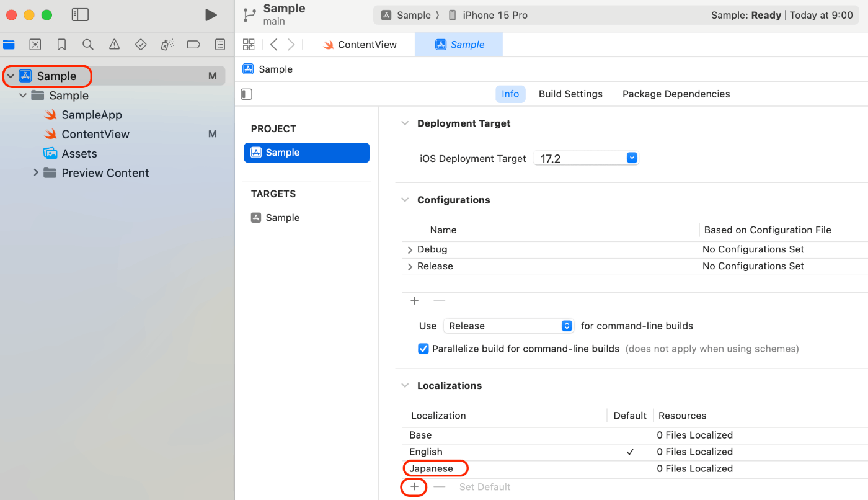The image size is (868, 500).
Task: Switch to the Sample editor tab
Action: [x=459, y=45]
